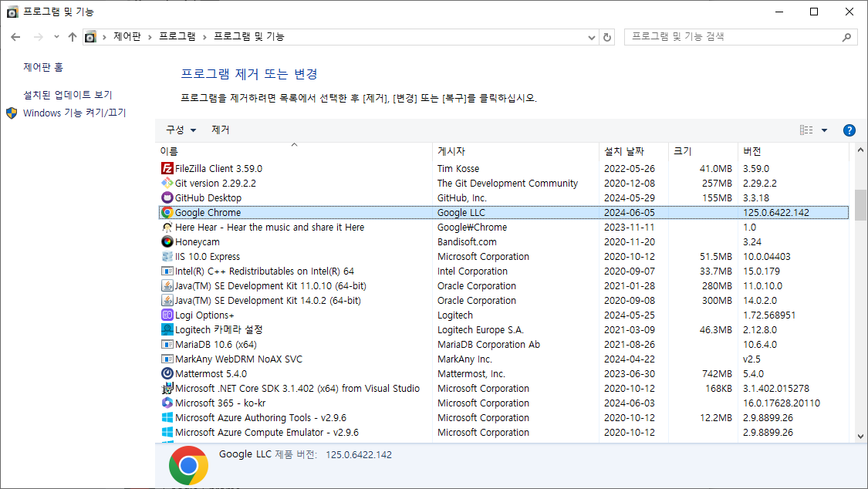The height and width of the screenshot is (489, 868).
Task: Click 제어판 in the breadcrumb
Action: click(x=127, y=36)
